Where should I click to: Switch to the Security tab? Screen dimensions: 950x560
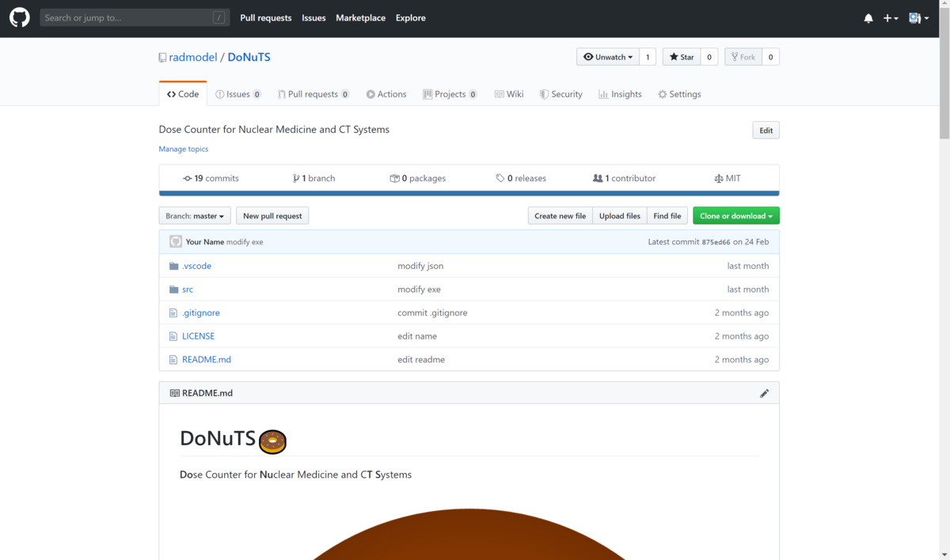(561, 94)
